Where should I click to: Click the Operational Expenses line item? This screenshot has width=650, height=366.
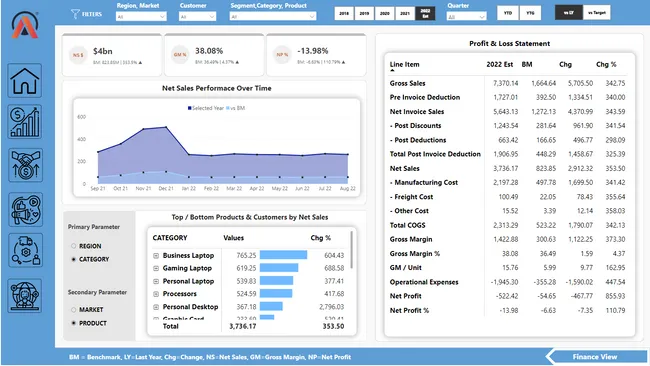pos(424,282)
